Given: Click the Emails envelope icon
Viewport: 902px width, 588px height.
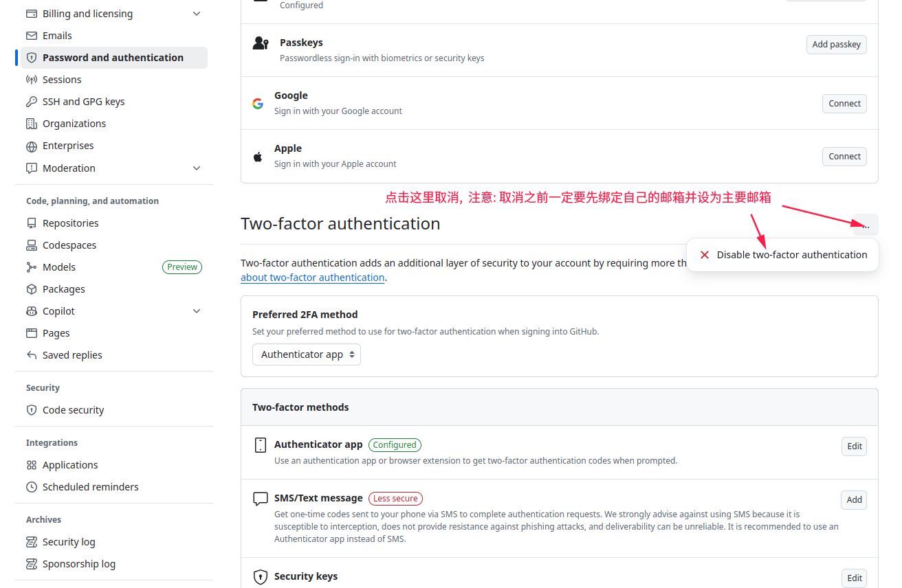Looking at the screenshot, I should (x=32, y=35).
